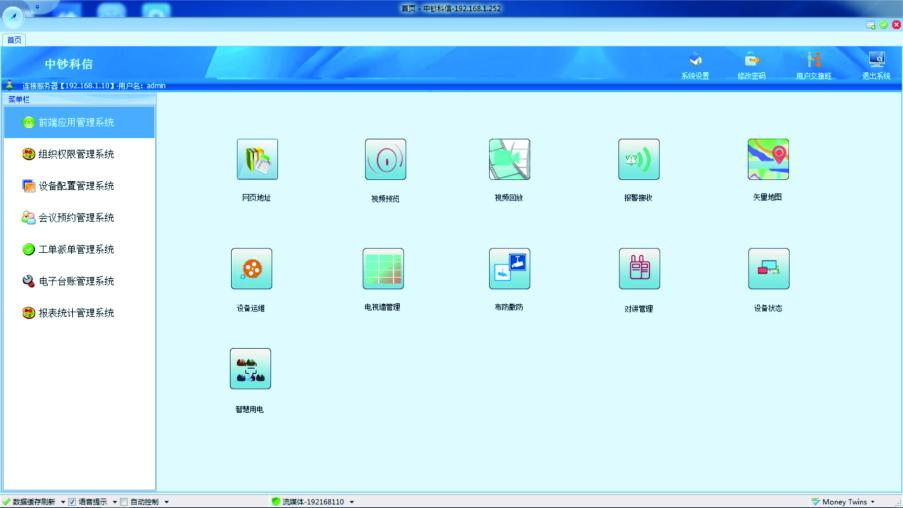Switch to the 首页 home tab
Viewport: 903px width, 508px height.
coord(14,40)
